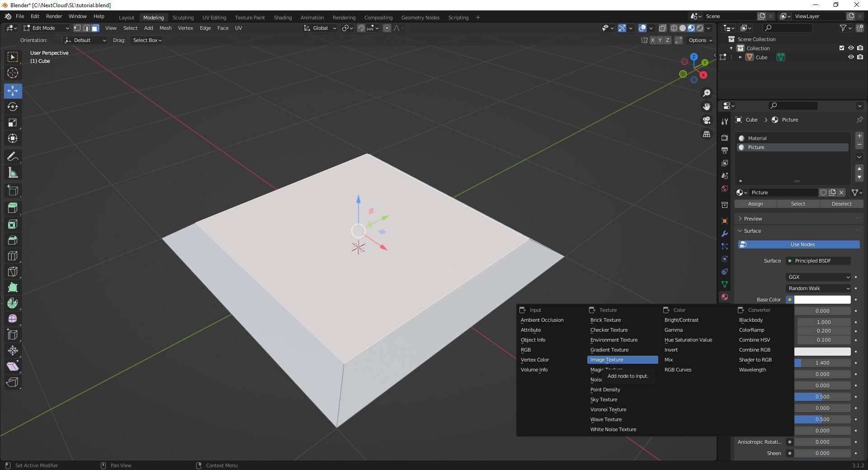Remove the material slot with minus
Screen dimensions: 868x470
859,145
